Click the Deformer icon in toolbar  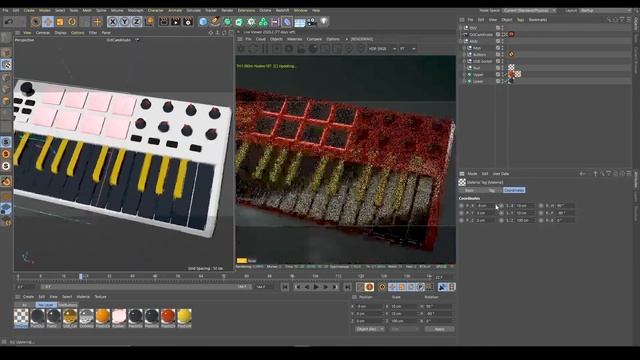287,22
